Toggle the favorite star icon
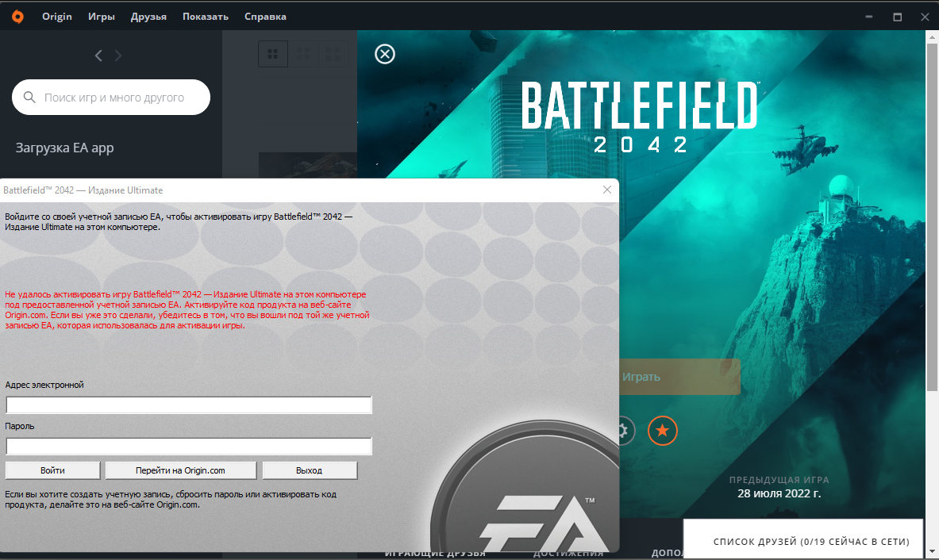Image resolution: width=939 pixels, height=560 pixels. click(x=662, y=430)
